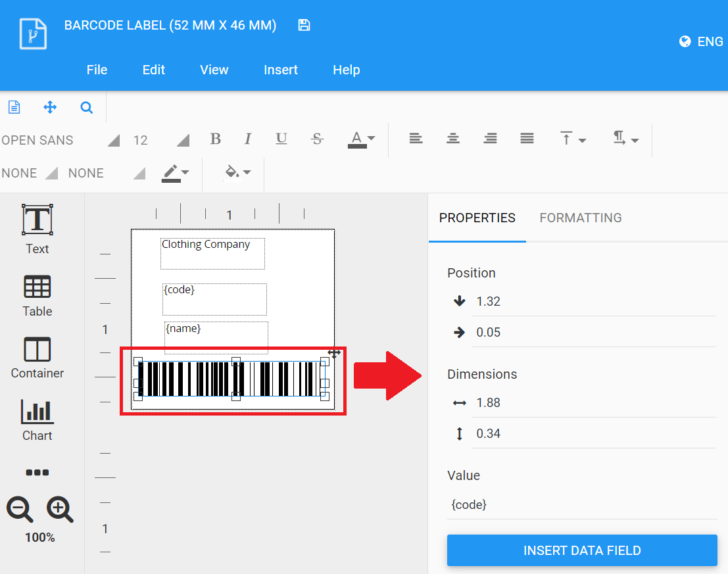Screen dimensions: 728x574
Task: Toggle italic formatting
Action: [248, 139]
